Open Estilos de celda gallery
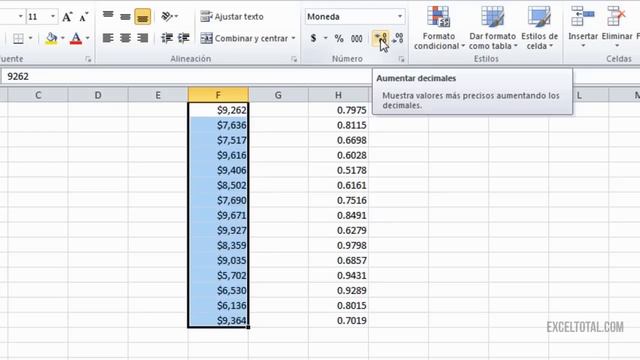This screenshot has width=640, height=360. click(540, 28)
